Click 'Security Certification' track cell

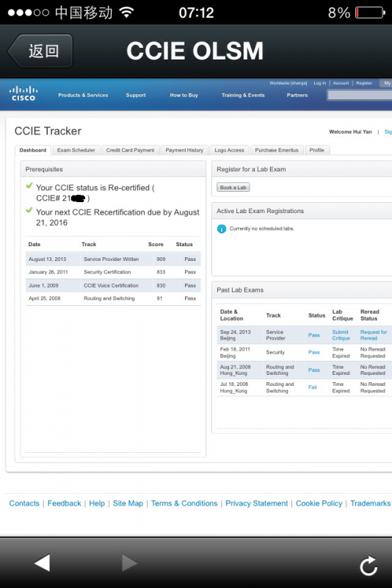[107, 272]
